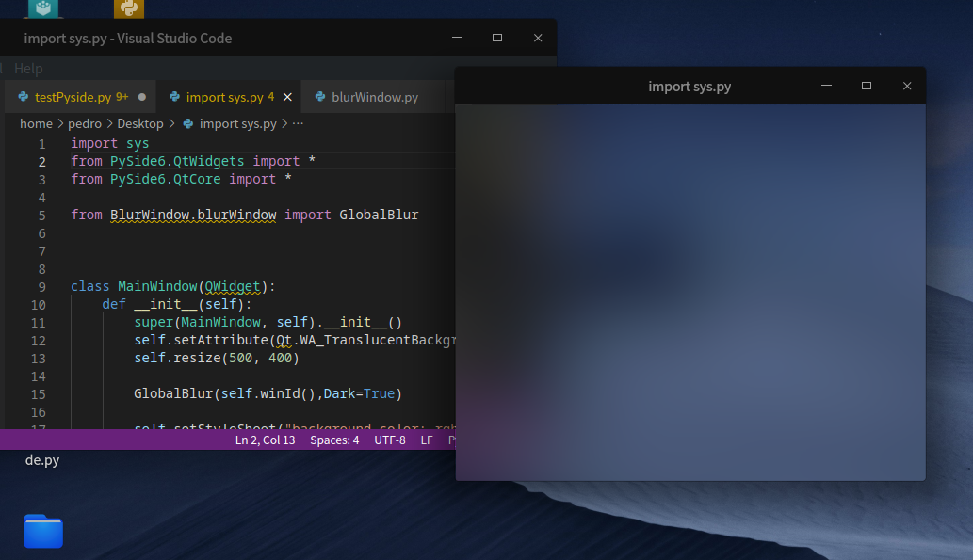This screenshot has height=560, width=973.
Task: Open the Help menu
Action: pyautogui.click(x=28, y=68)
